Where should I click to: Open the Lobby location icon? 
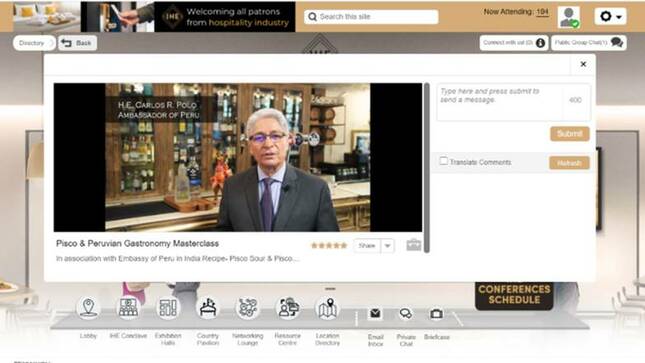(x=88, y=308)
